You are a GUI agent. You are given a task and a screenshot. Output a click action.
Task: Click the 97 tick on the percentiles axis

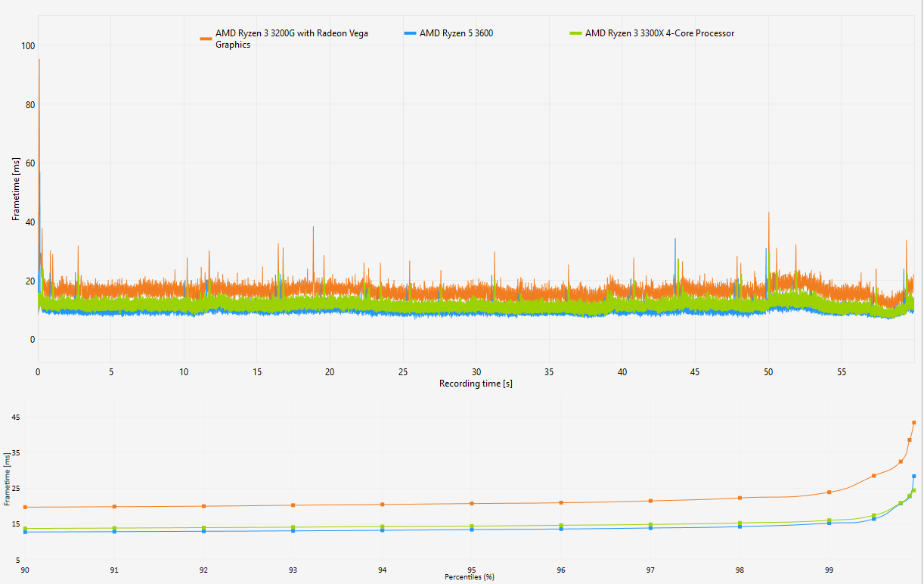pyautogui.click(x=650, y=569)
